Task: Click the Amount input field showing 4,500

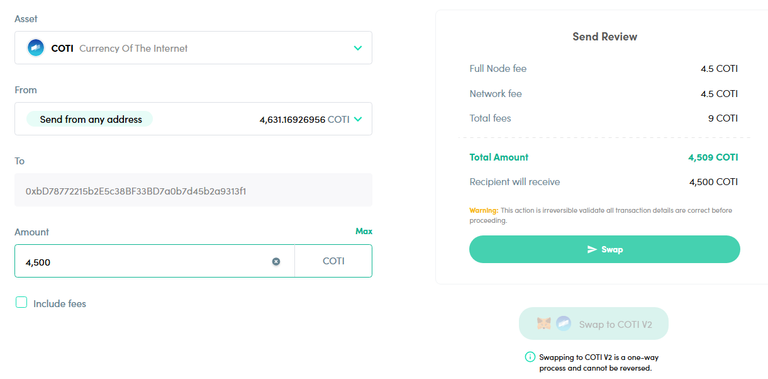Action: (154, 261)
